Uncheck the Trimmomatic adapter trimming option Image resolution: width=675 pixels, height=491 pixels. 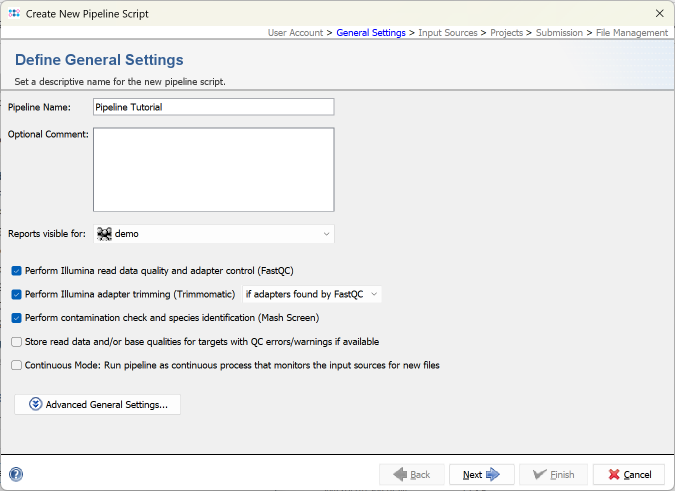(17, 294)
